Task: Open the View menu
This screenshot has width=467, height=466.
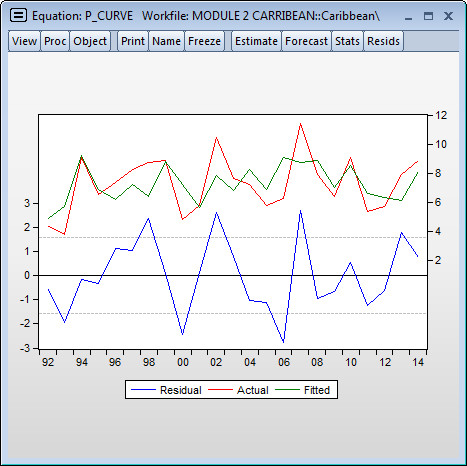Action: pyautogui.click(x=24, y=41)
